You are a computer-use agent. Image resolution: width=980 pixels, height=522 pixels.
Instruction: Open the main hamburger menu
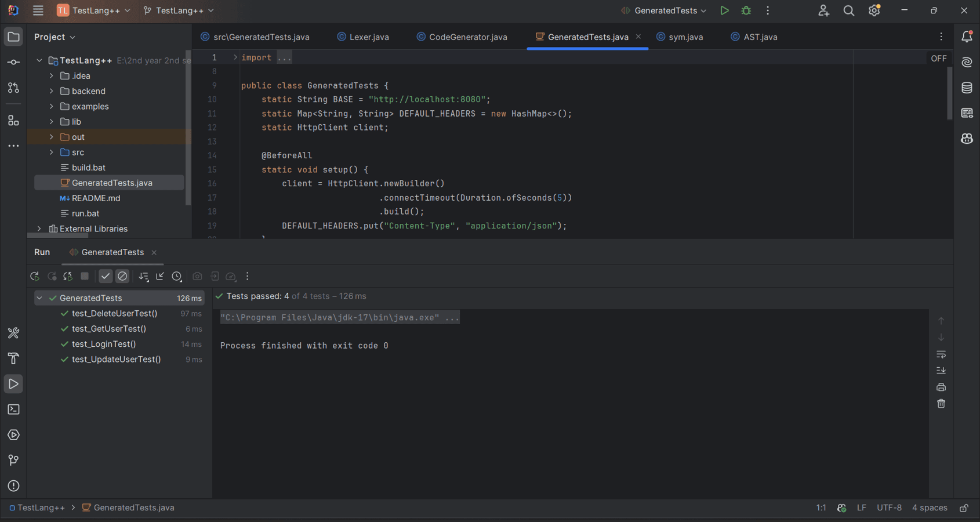(38, 10)
